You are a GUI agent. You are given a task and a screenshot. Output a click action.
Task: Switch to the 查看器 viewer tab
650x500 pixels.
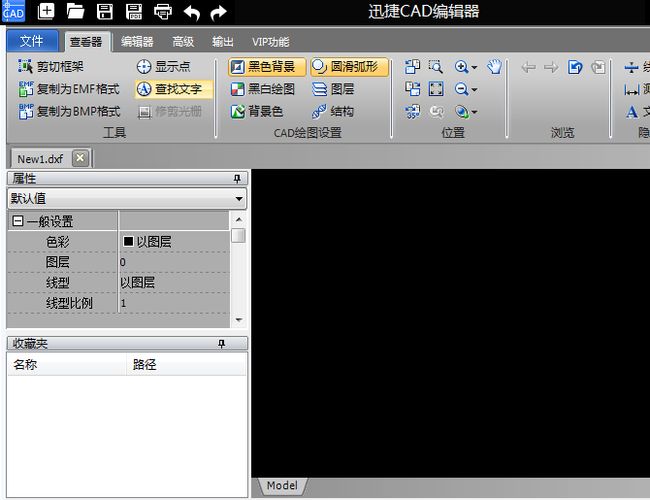tap(86, 42)
